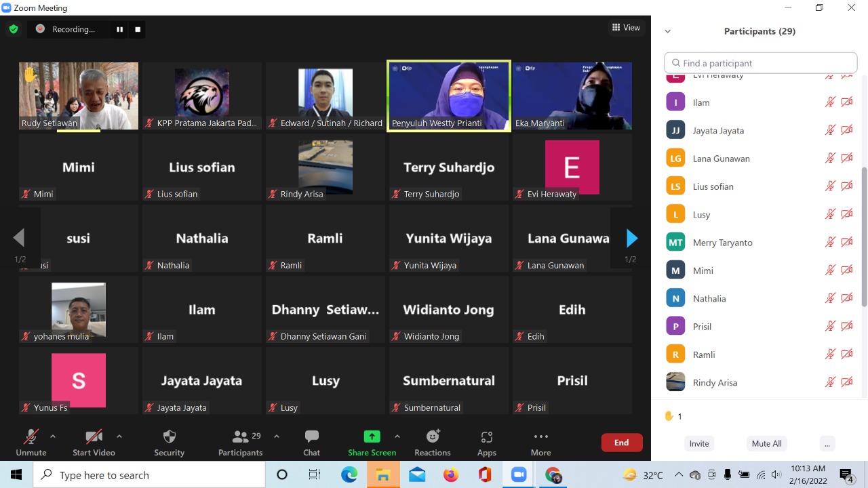Click the Mute All button
This screenshot has height=488, width=868.
point(766,443)
